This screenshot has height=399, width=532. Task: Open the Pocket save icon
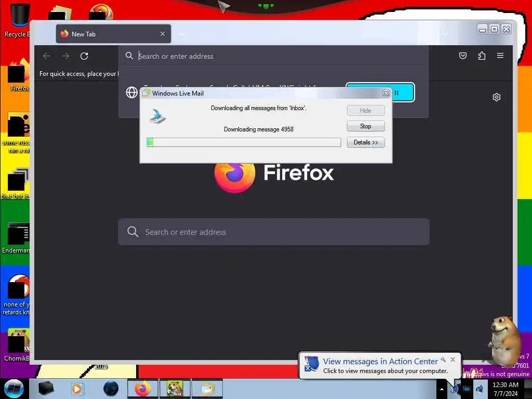pos(463,56)
